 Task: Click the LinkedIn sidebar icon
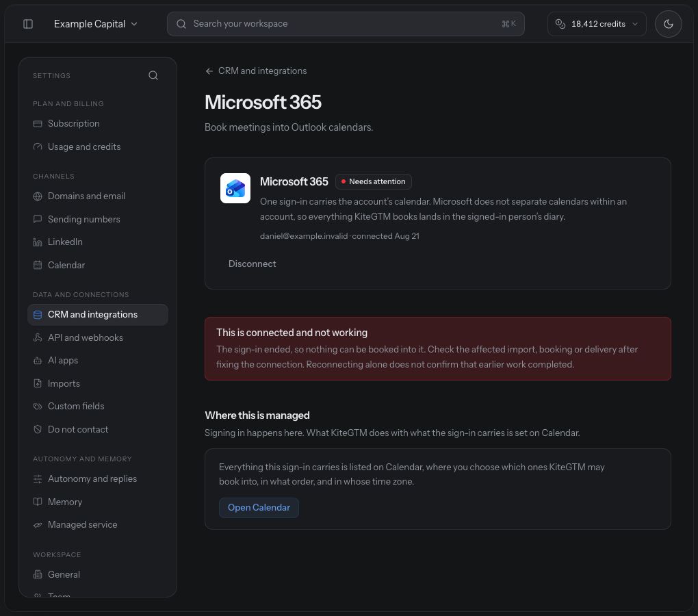click(x=38, y=242)
